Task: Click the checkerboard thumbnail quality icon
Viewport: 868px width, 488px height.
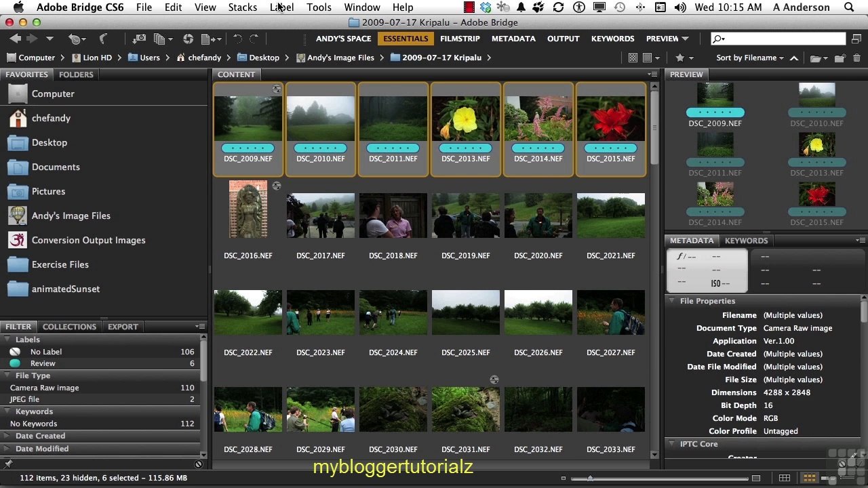Action: [633, 58]
